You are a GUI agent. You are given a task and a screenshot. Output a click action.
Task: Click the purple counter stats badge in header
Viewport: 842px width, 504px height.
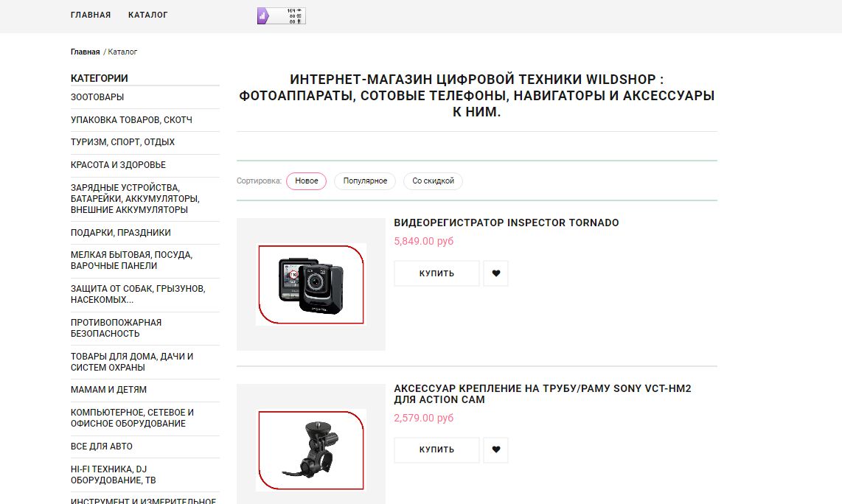pos(282,16)
